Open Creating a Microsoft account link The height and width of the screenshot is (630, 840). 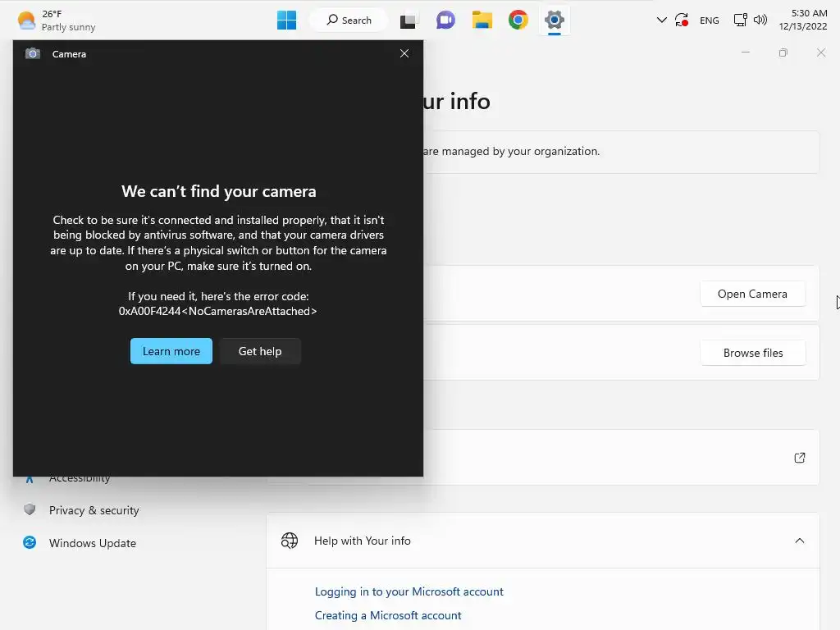click(388, 615)
